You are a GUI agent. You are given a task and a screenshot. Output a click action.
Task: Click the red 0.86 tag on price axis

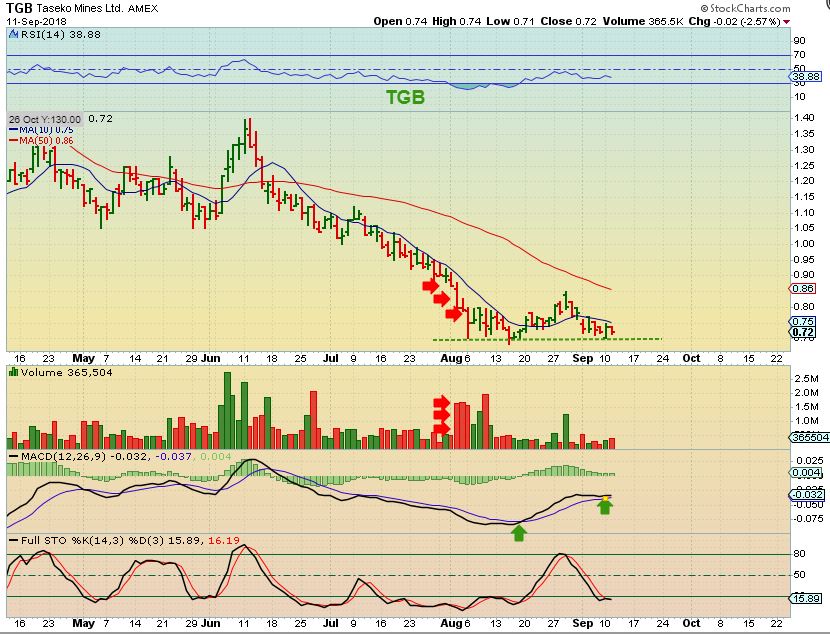tap(803, 289)
